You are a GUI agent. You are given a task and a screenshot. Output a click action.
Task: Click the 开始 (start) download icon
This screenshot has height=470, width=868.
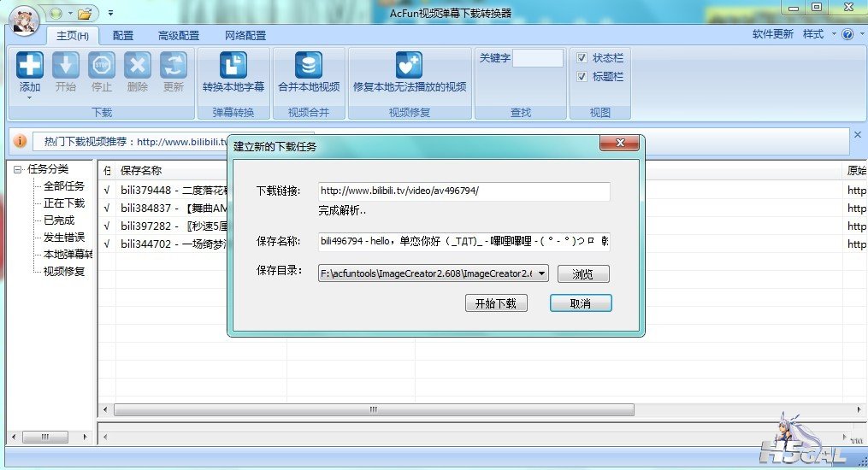coord(65,65)
